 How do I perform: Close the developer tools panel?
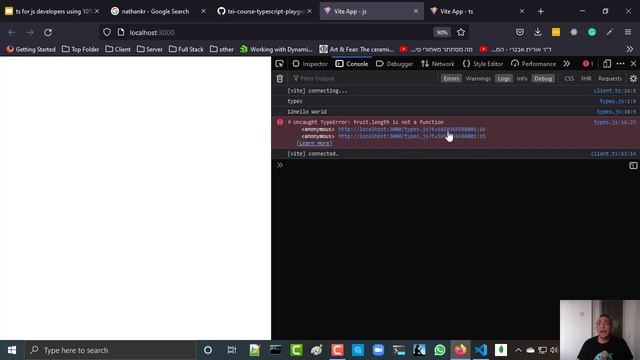pyautogui.click(x=633, y=64)
